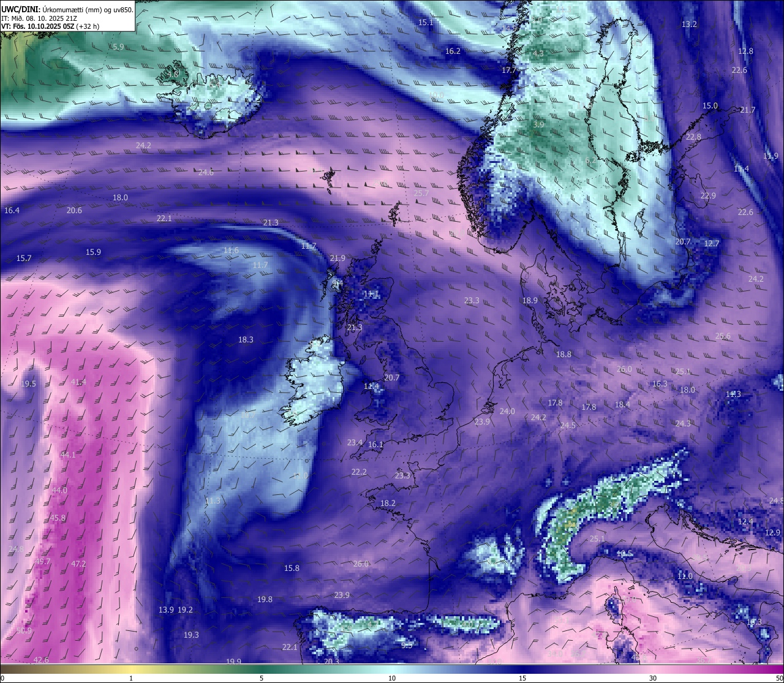Click the map value 12.8
The width and height of the screenshot is (784, 683).
[x=745, y=51]
